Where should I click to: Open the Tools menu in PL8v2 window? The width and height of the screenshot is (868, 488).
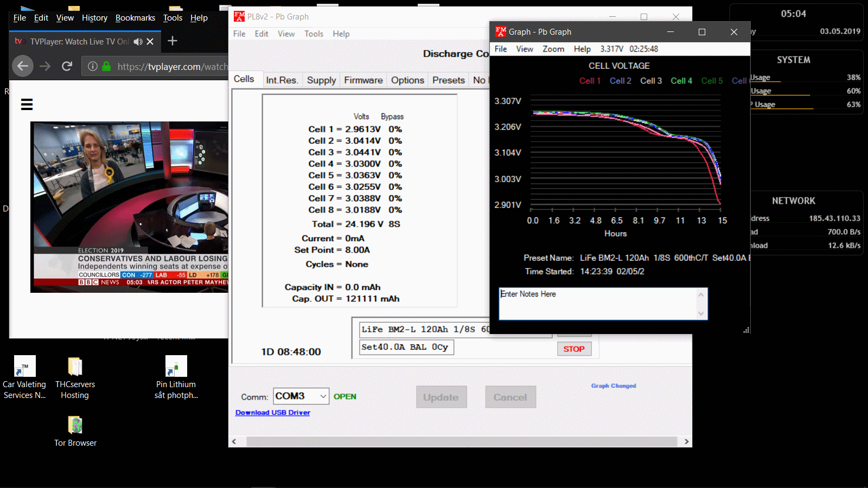314,34
